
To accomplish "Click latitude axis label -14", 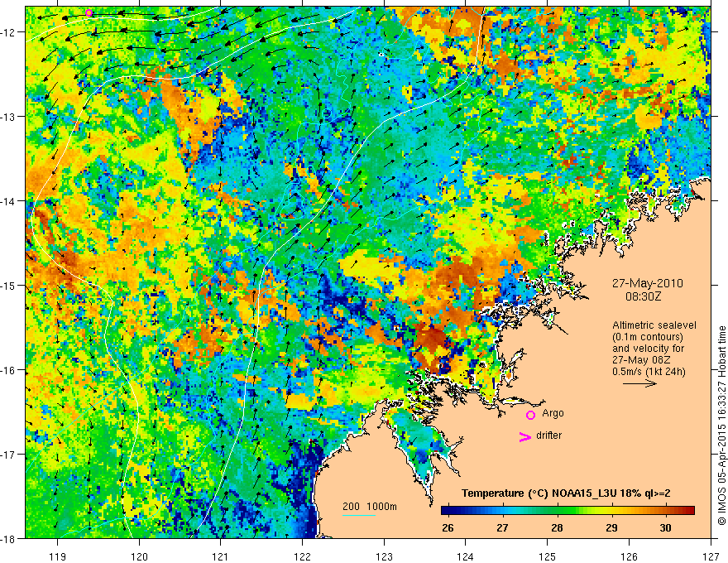I will click(9, 201).
